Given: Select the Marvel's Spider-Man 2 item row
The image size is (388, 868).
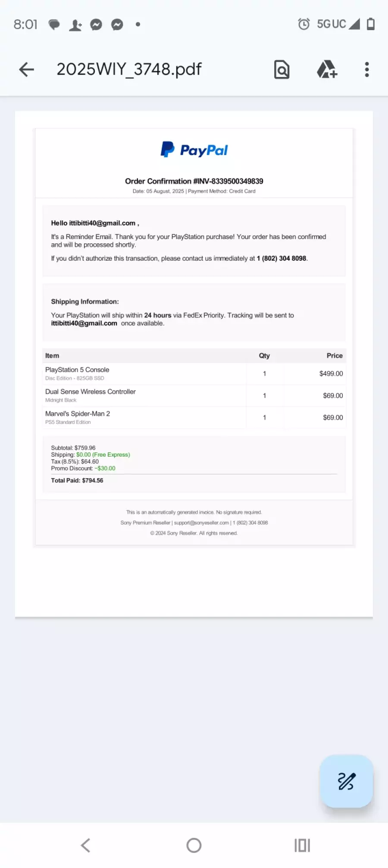Looking at the screenshot, I should pos(194,417).
